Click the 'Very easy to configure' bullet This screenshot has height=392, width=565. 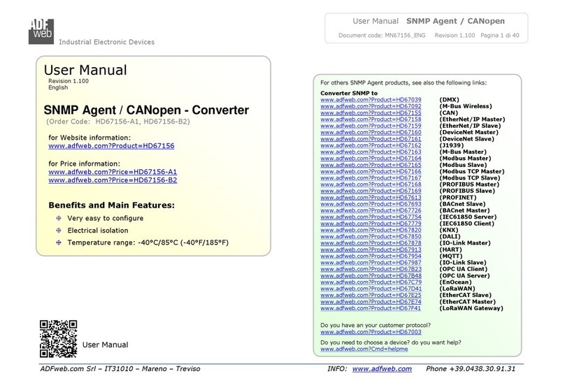pos(105,218)
